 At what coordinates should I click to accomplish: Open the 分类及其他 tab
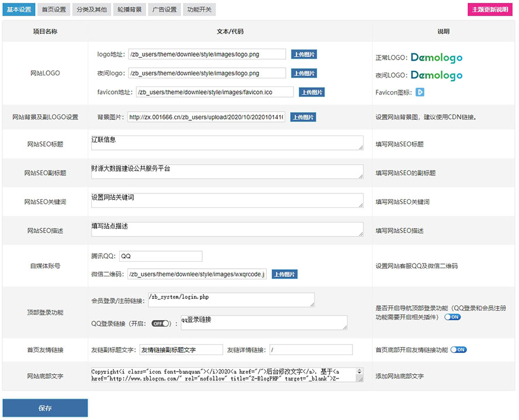(x=92, y=10)
